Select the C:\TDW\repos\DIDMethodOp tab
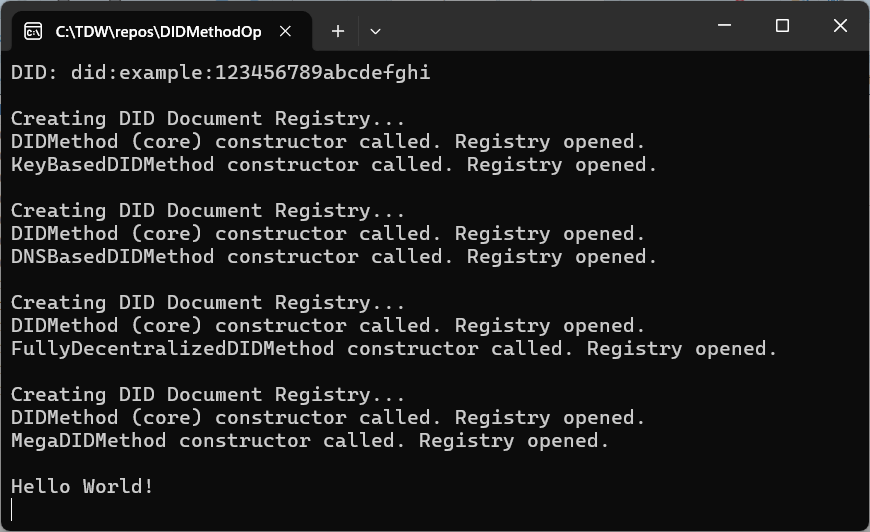 (158, 31)
